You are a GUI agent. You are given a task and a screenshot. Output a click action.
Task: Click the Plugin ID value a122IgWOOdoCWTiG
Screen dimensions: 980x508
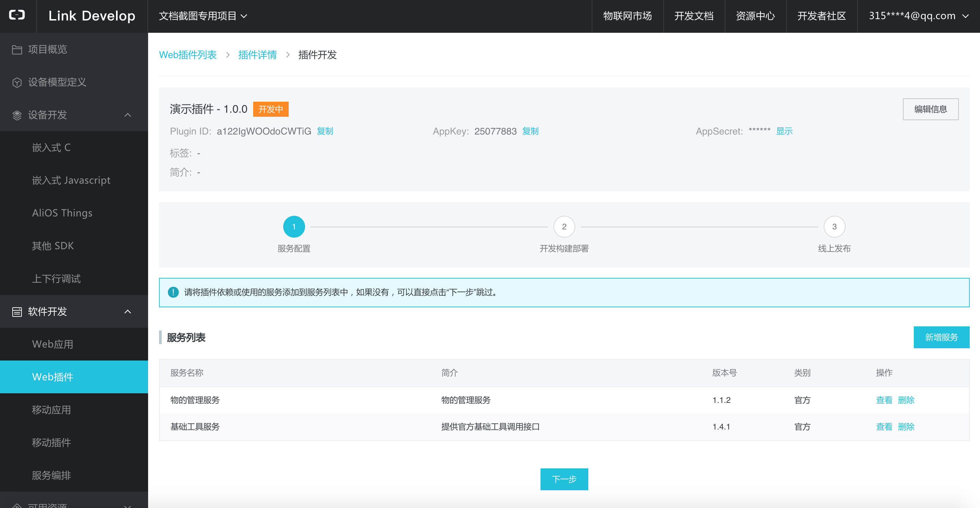coord(264,131)
